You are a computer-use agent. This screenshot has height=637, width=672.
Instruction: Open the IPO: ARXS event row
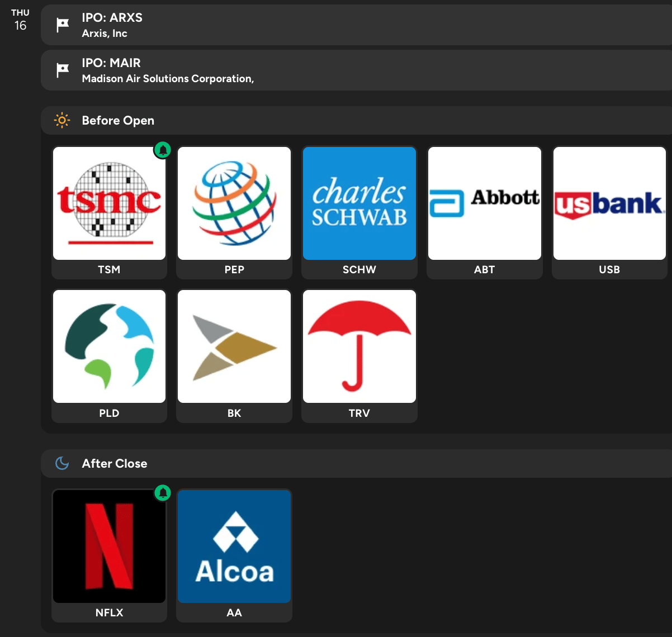(356, 25)
